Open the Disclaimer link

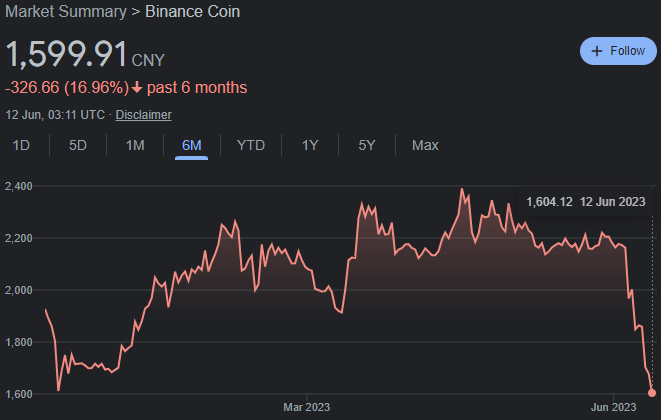[143, 115]
